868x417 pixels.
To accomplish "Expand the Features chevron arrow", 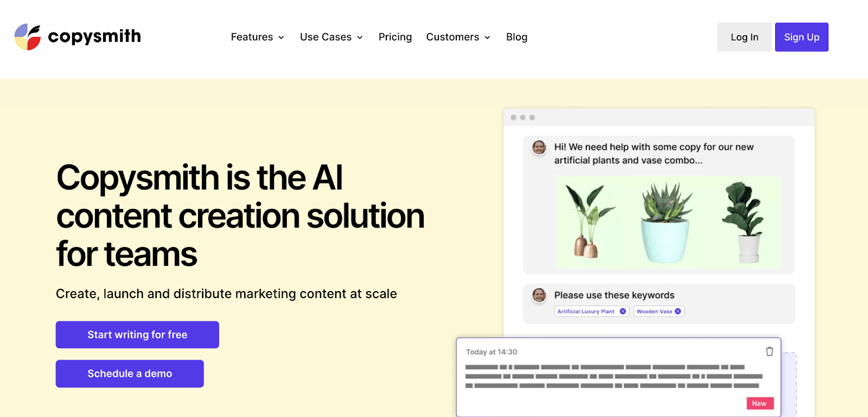I will coord(281,37).
